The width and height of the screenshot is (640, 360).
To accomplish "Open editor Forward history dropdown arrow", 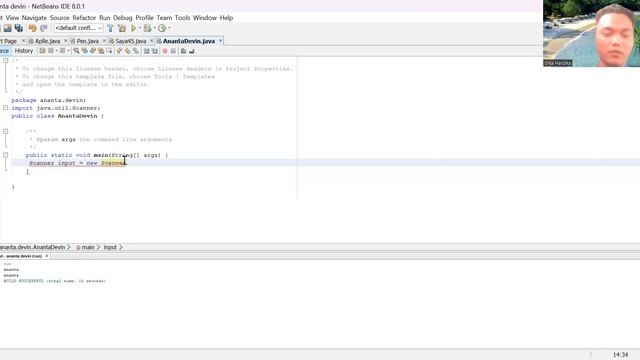I will pos(68,51).
